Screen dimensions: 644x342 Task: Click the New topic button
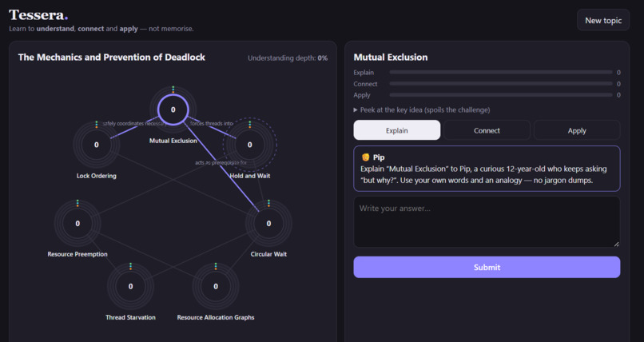(603, 20)
